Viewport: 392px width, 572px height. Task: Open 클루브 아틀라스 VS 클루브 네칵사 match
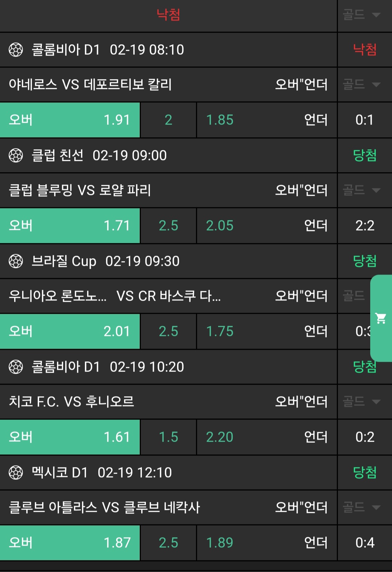tap(105, 507)
